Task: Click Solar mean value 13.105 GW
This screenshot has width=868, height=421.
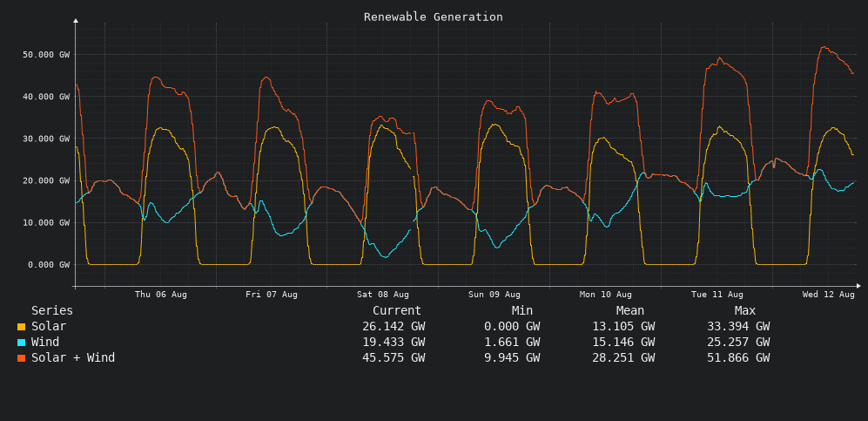Action: pos(623,326)
